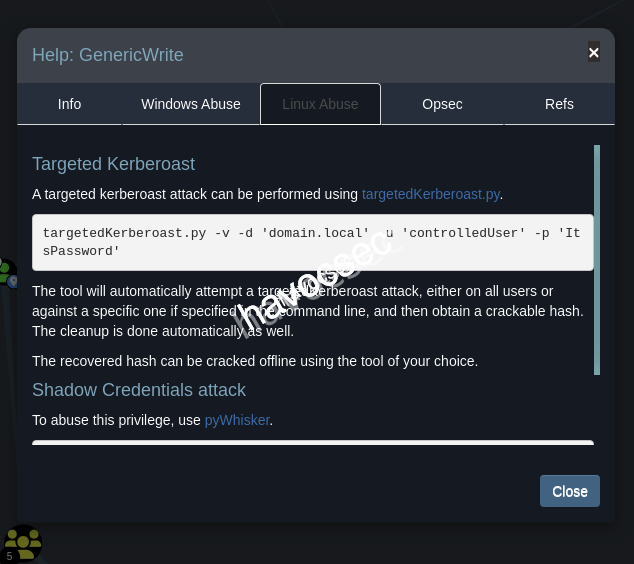Click the Help: GenericWrite dialog title
The width and height of the screenshot is (634, 564).
pos(108,55)
